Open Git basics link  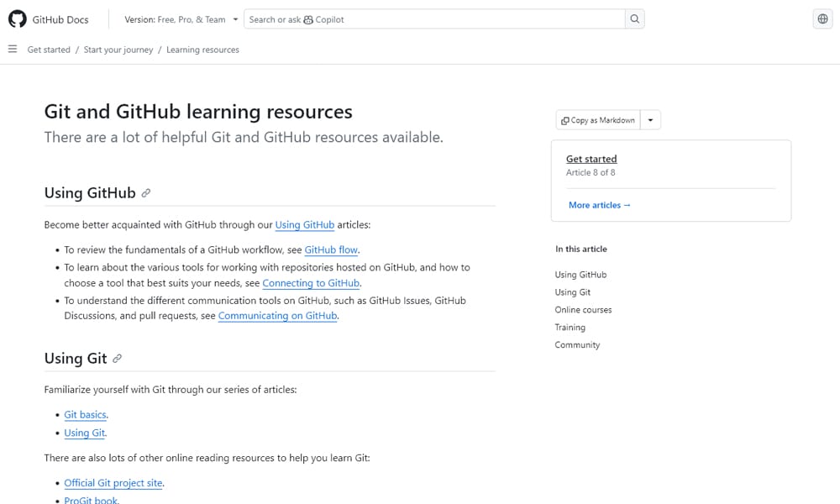(85, 415)
